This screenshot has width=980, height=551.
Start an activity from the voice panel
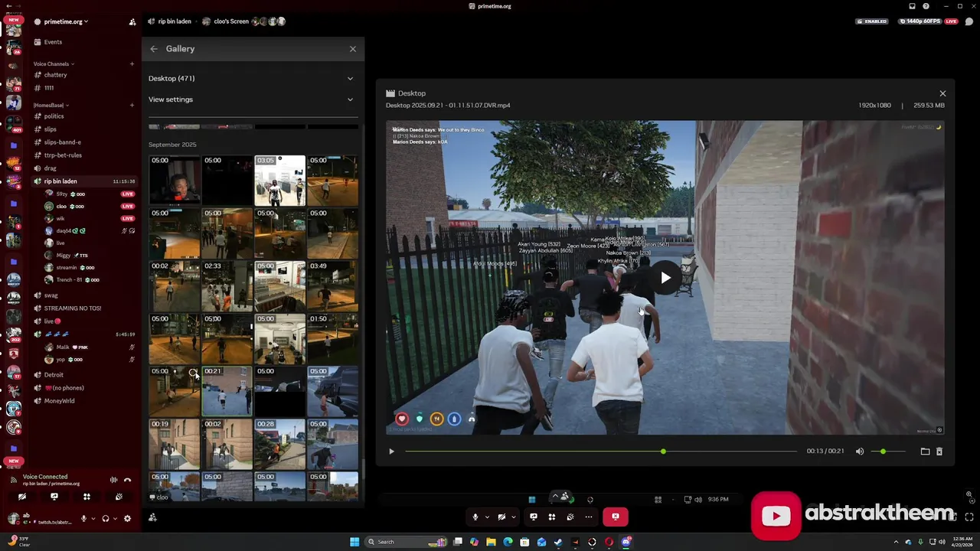(x=87, y=497)
